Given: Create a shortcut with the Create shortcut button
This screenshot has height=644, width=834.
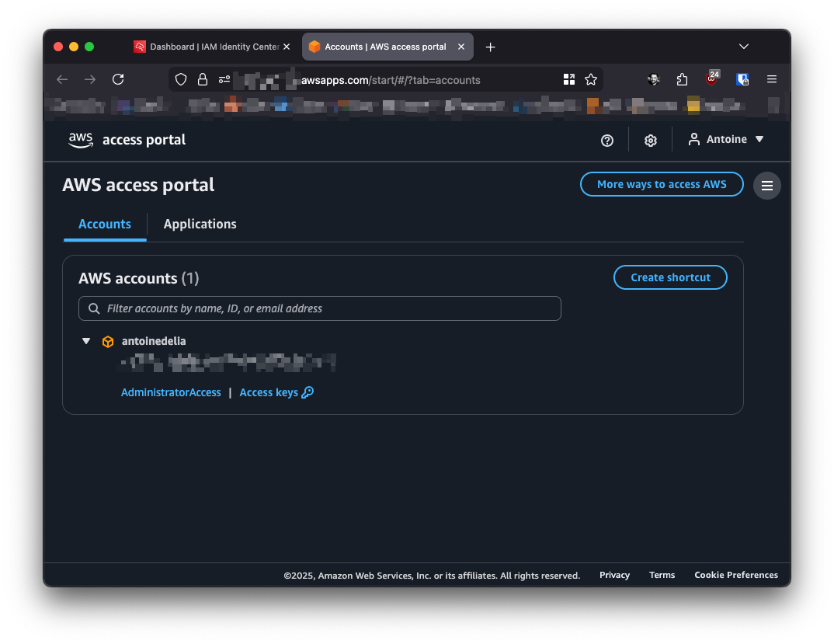Looking at the screenshot, I should click(x=669, y=277).
